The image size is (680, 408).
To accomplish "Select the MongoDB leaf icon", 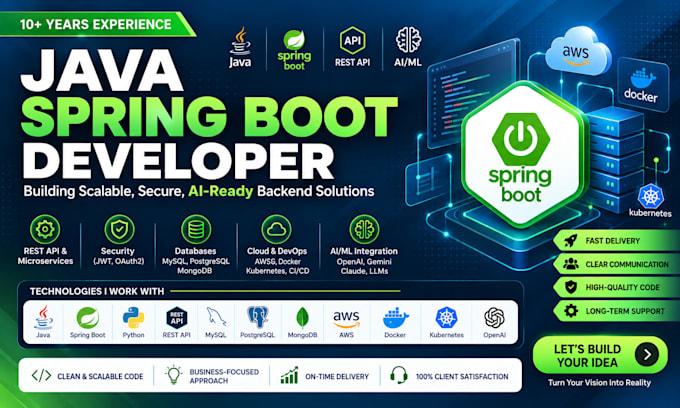I will pos(302,318).
